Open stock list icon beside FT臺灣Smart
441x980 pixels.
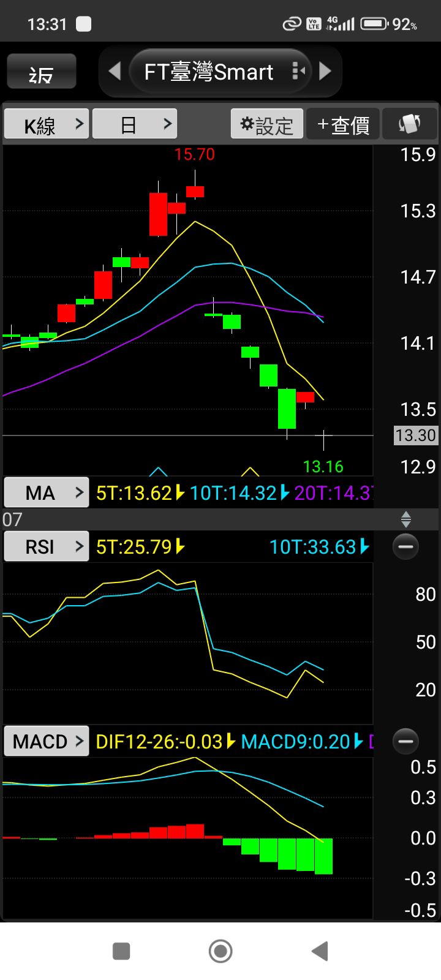pyautogui.click(x=298, y=72)
